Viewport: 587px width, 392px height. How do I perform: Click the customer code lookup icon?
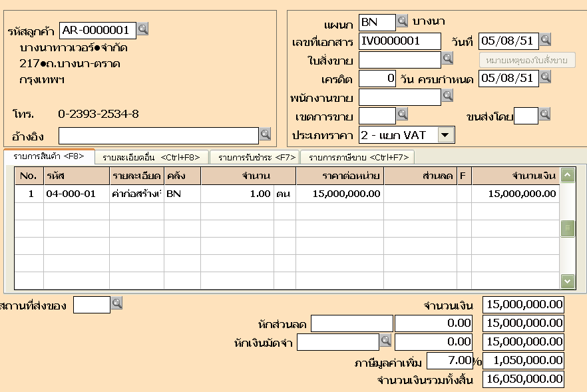click(x=143, y=29)
